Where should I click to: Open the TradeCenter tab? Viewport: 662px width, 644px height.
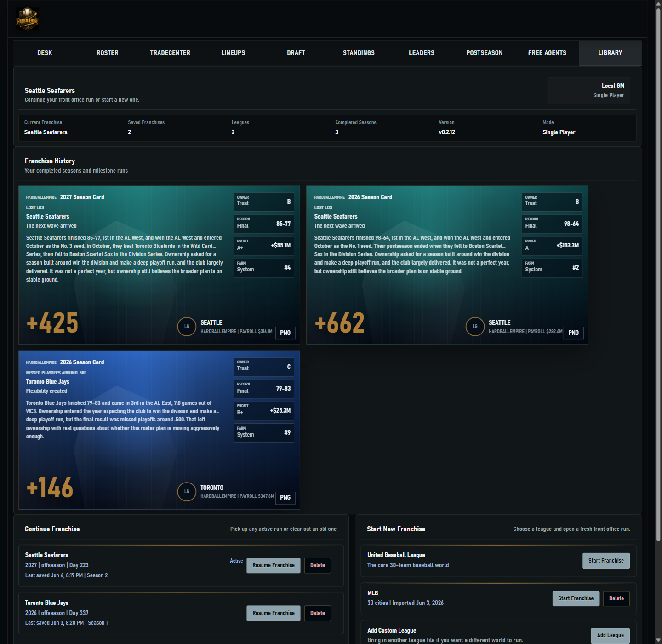click(x=170, y=53)
